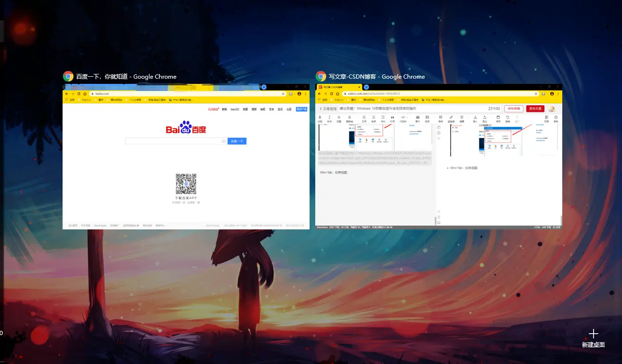Click insert video icon in CSDN editor

click(x=428, y=117)
